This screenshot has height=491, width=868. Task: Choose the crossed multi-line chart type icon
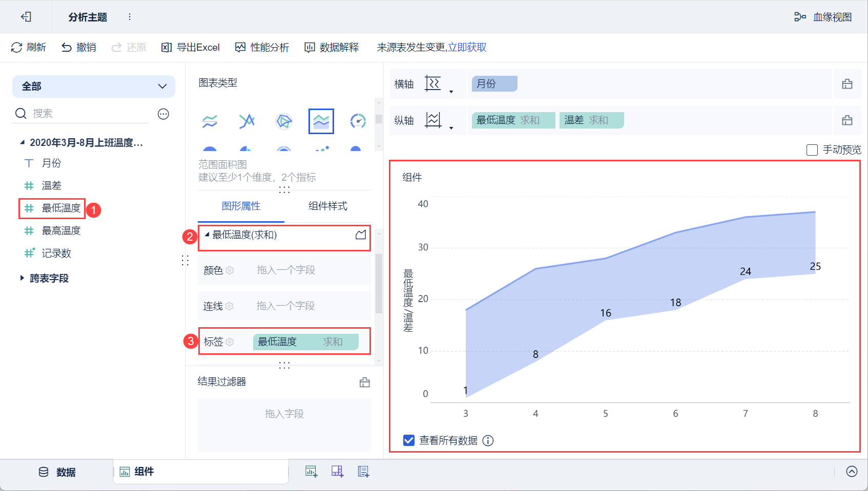coord(247,121)
